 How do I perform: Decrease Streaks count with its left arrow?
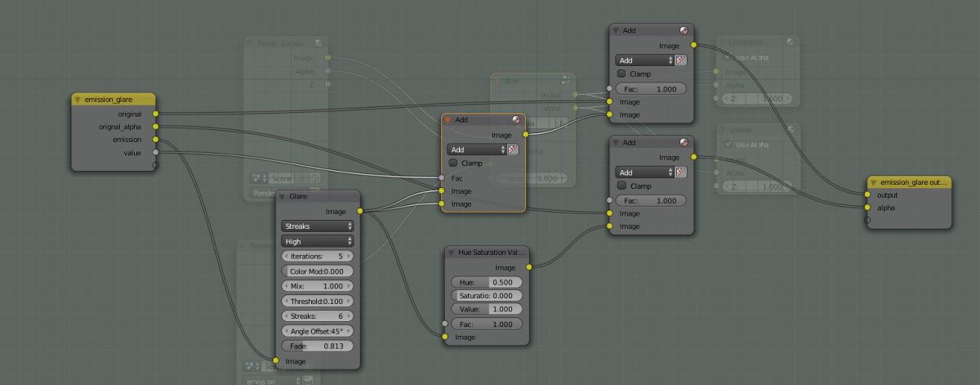point(284,316)
